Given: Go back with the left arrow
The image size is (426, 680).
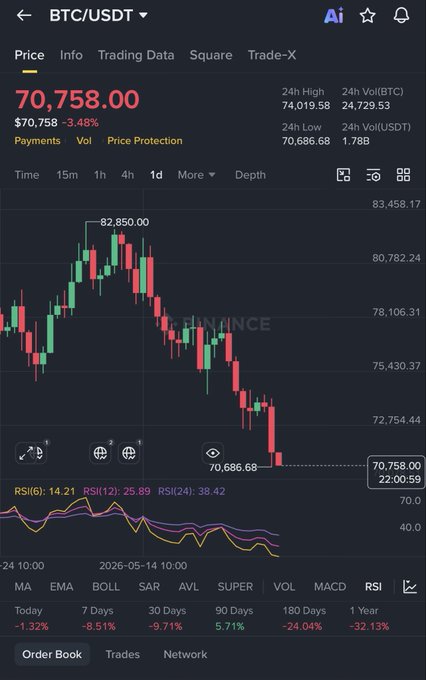Looking at the screenshot, I should click(x=24, y=16).
